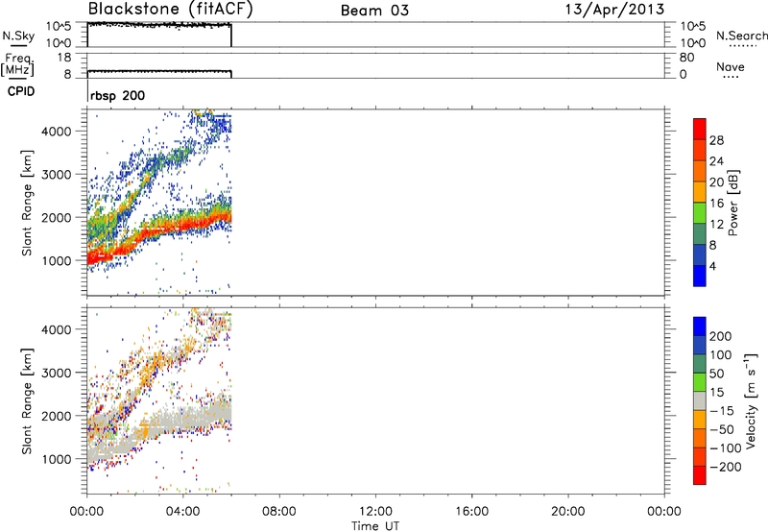Click the blue bottom of power colorbar

click(x=700, y=276)
